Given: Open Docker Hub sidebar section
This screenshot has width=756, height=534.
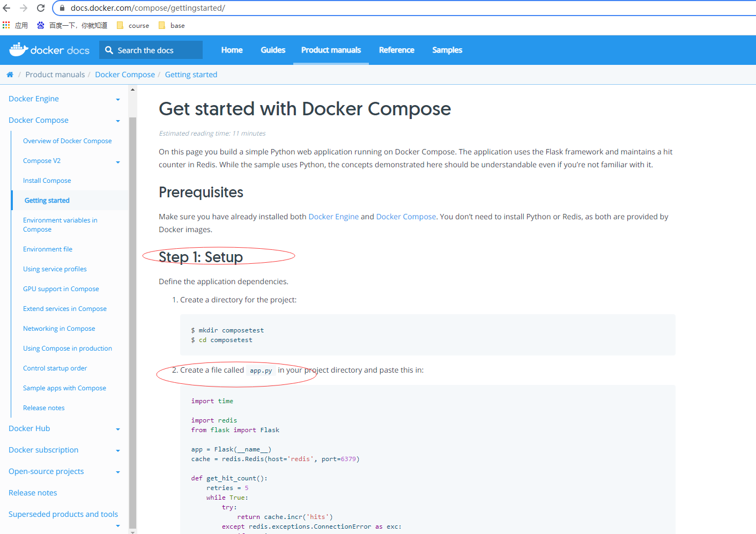Looking at the screenshot, I should [29, 428].
